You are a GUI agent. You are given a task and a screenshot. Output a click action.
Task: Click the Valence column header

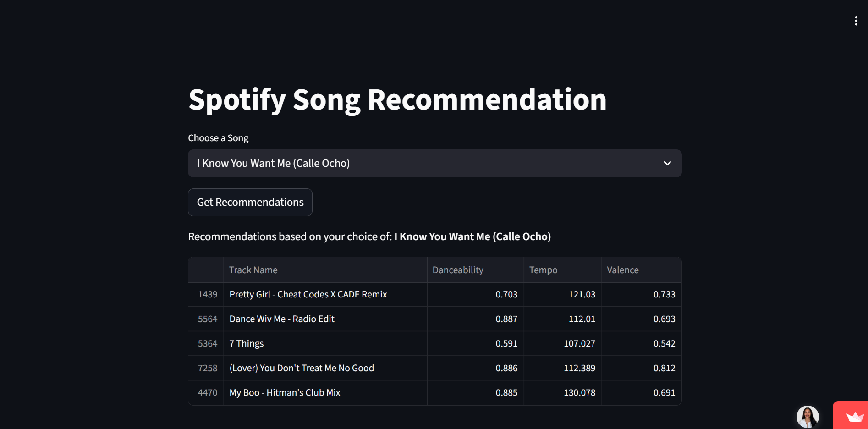click(622, 269)
